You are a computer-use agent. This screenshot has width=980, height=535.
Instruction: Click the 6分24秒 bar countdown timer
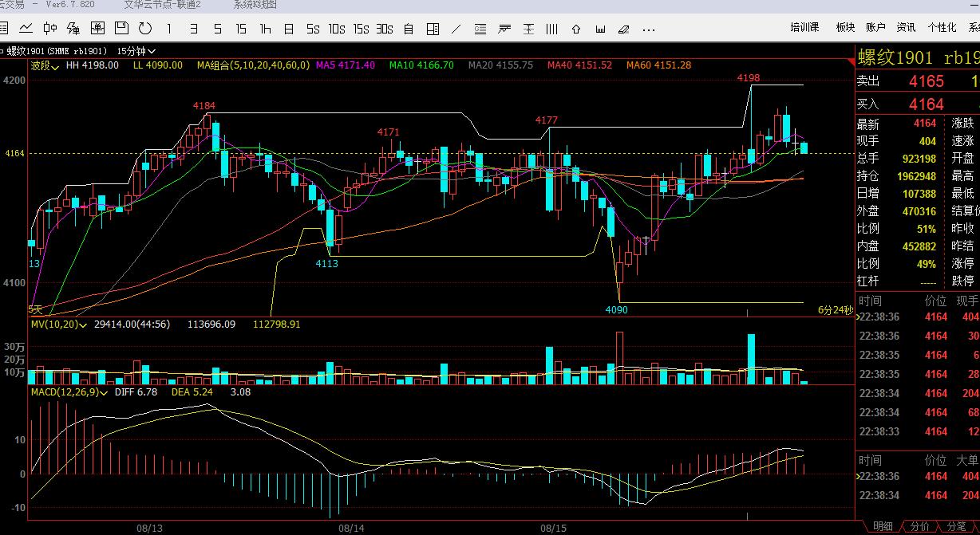(x=835, y=310)
